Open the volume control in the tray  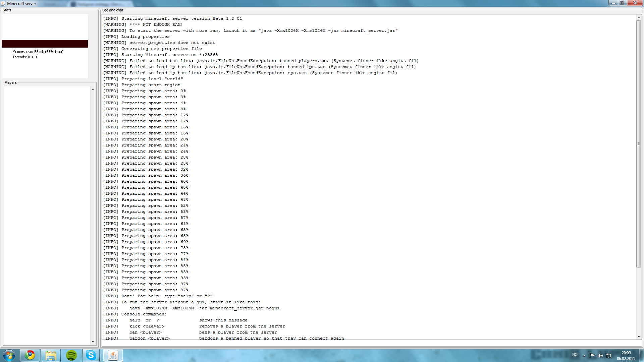[x=600, y=356]
